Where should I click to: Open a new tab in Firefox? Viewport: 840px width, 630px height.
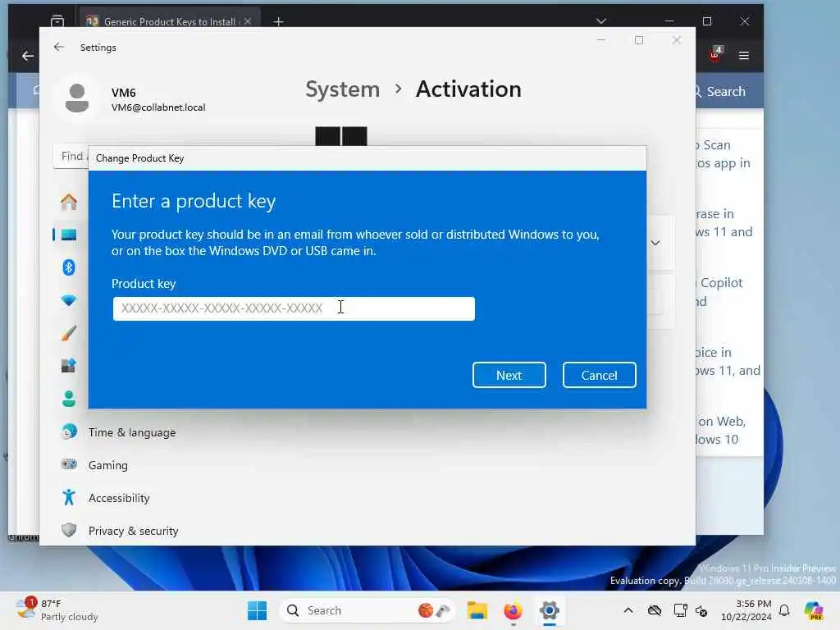279,21
